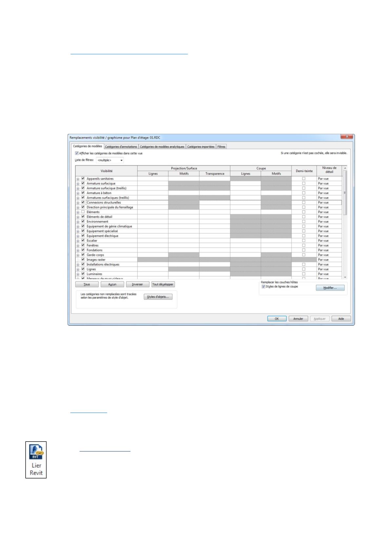Toggle 'Styles de lignes de coupe' checkbox

pyautogui.click(x=264, y=287)
